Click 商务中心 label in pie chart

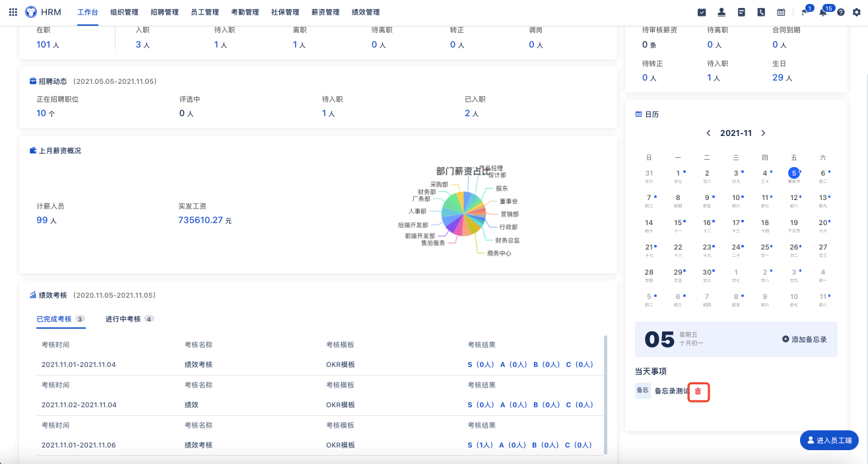pos(499,253)
